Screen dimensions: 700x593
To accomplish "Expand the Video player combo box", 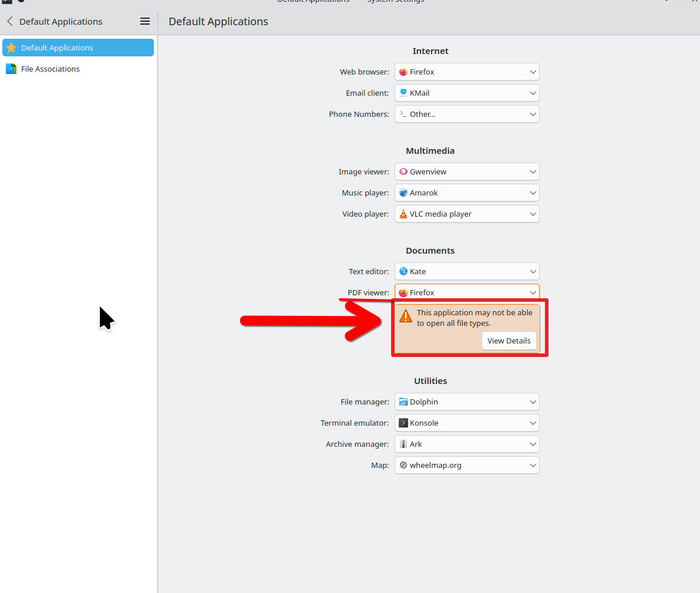I will point(467,214).
